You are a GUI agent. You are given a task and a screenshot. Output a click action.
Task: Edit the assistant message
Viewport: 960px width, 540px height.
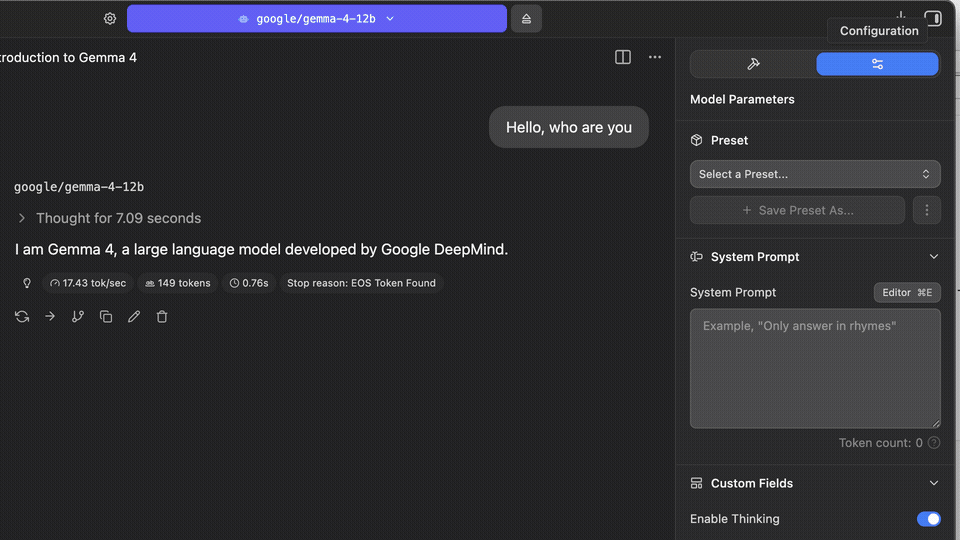pos(134,317)
